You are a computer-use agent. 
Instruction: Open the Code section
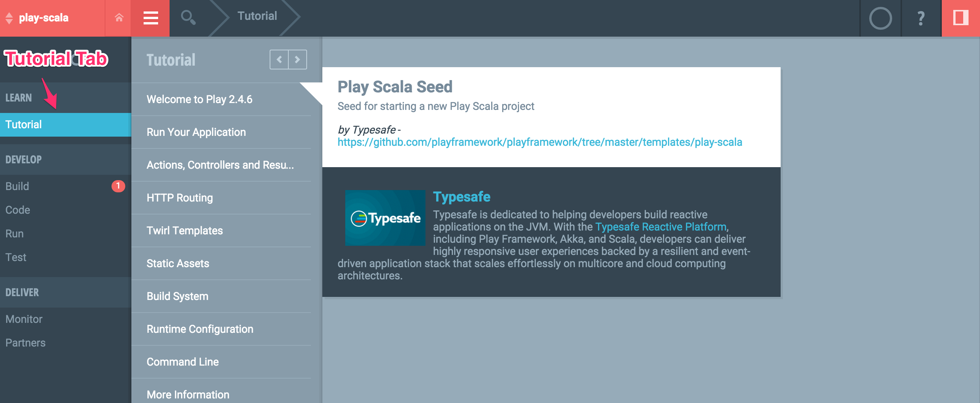coord(18,210)
